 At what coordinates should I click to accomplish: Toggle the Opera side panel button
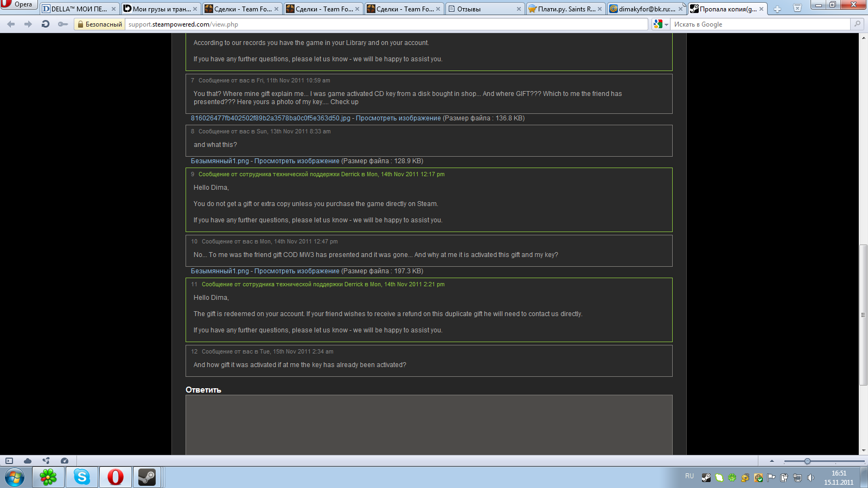point(9,461)
